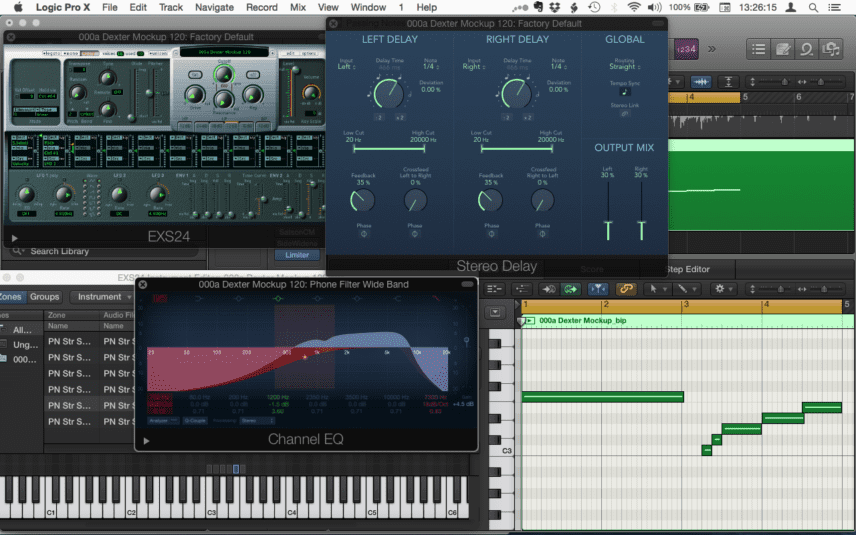The image size is (856, 535).
Task: Click EXS24 window play disclosure triangle
Action: [15, 238]
